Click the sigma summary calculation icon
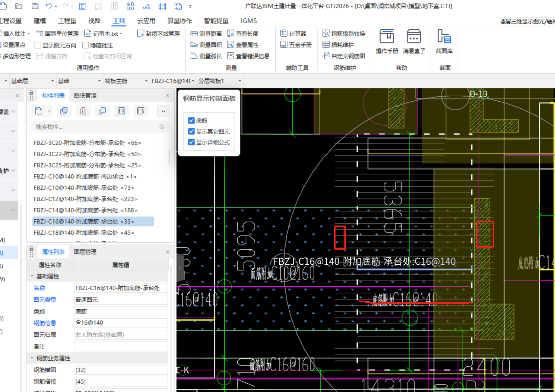555x392 pixels. click(x=82, y=6)
